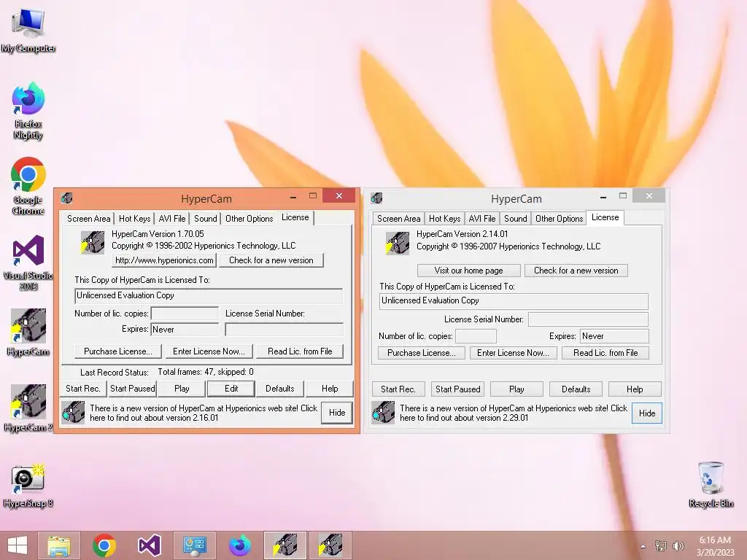Switch to AVI File tab in HyperCam 2.14

tap(482, 219)
